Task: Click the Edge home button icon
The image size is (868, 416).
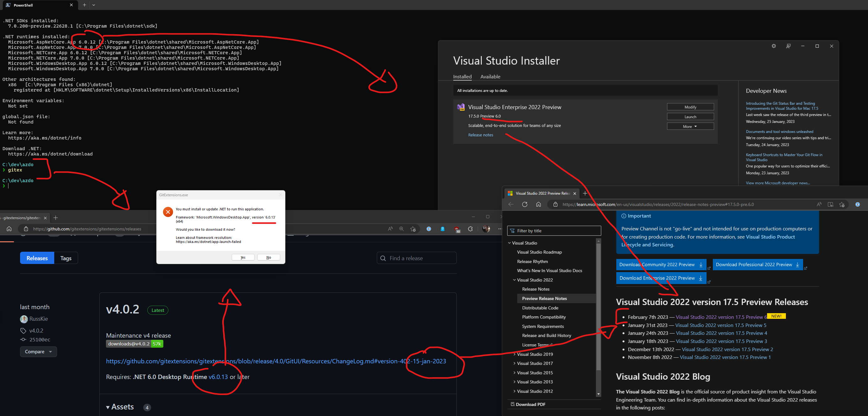Action: (538, 204)
